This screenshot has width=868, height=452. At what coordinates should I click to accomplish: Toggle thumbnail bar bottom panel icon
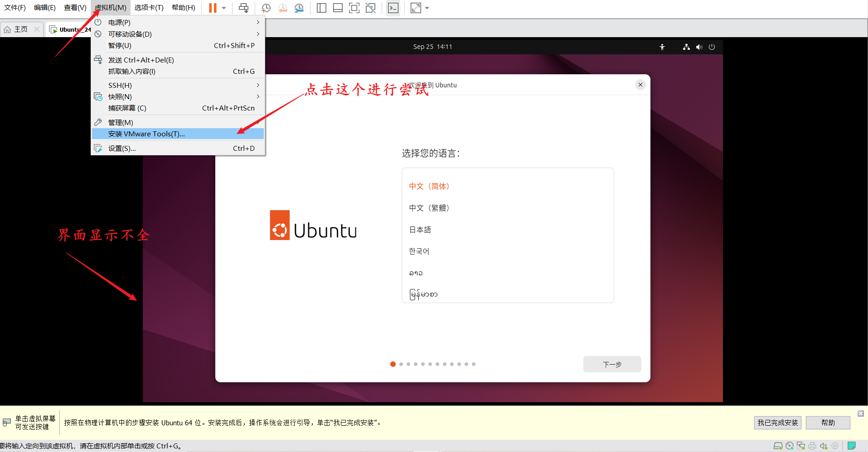pos(338,8)
